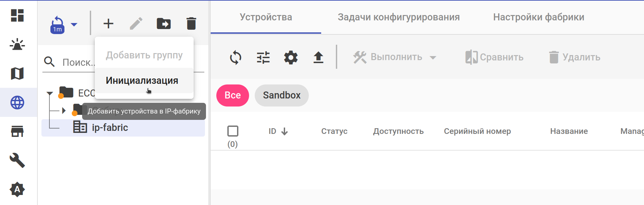Open the column filter sliders icon
This screenshot has width=644, height=205.
coord(263,57)
